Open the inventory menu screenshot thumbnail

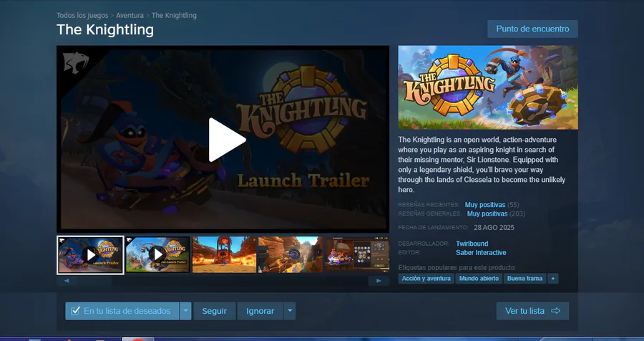coord(357,254)
